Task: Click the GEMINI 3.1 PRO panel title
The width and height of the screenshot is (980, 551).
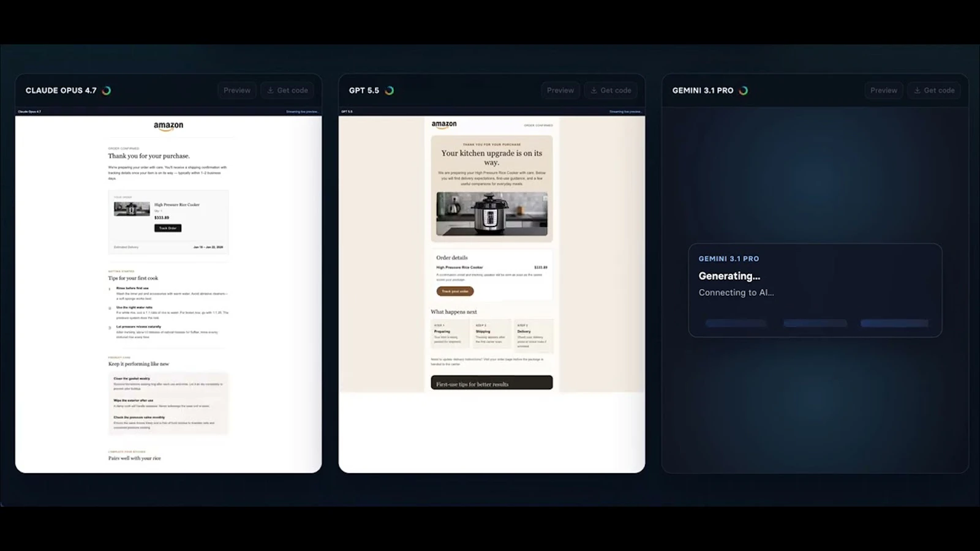Action: tap(703, 91)
